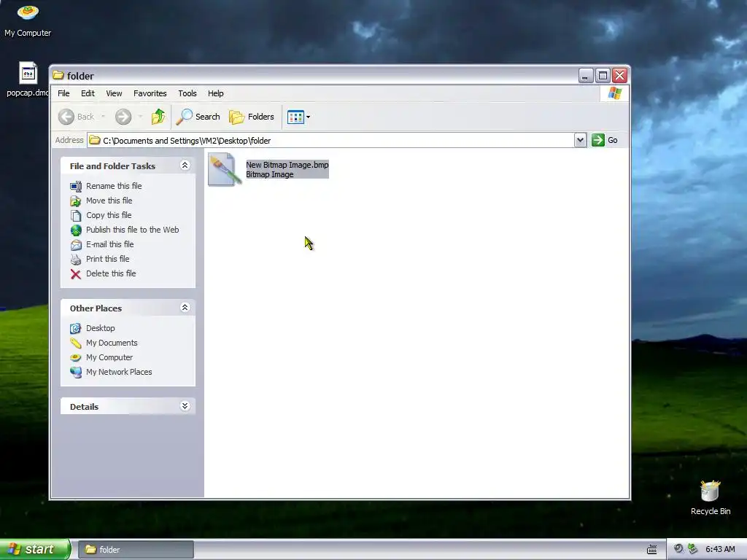Click the Start button

[x=35, y=549]
